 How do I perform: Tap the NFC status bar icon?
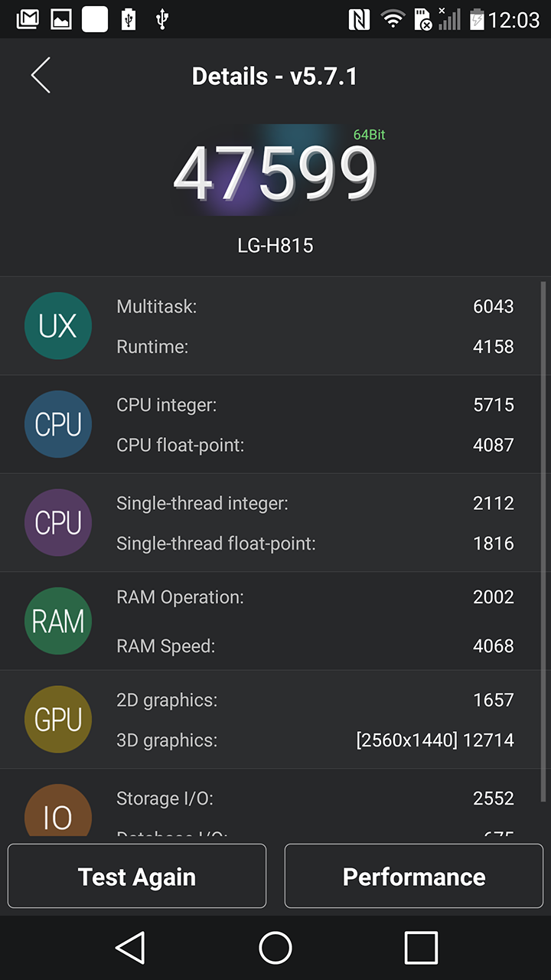359,19
